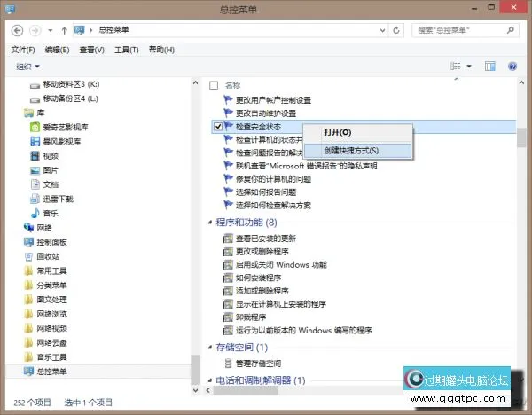The width and height of the screenshot is (532, 415).
Task: Click the file list scroll-up arrow
Action: click(521, 82)
